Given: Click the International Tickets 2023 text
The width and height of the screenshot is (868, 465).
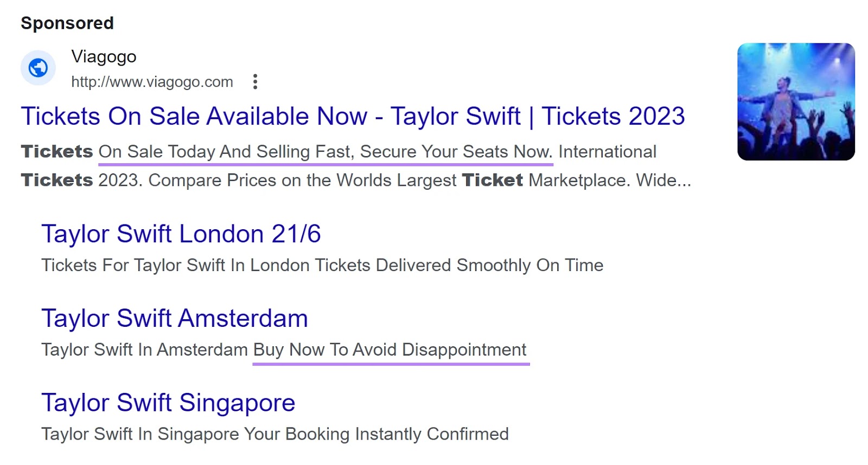Looking at the screenshot, I should pyautogui.click(x=607, y=152).
